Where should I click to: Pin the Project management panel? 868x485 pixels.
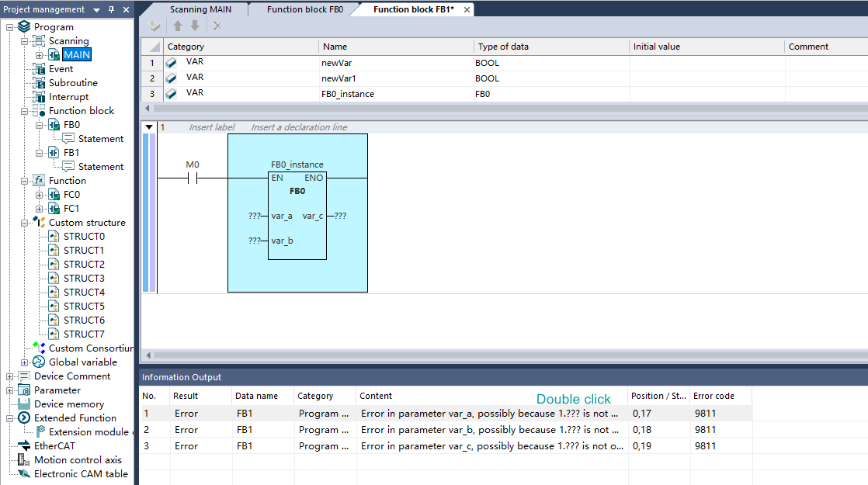click(x=111, y=9)
